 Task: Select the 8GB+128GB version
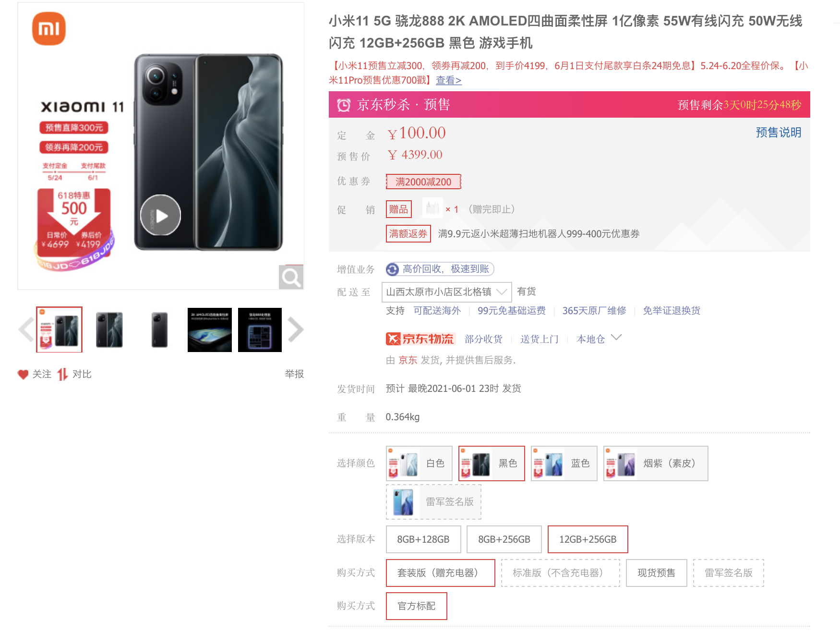[423, 539]
